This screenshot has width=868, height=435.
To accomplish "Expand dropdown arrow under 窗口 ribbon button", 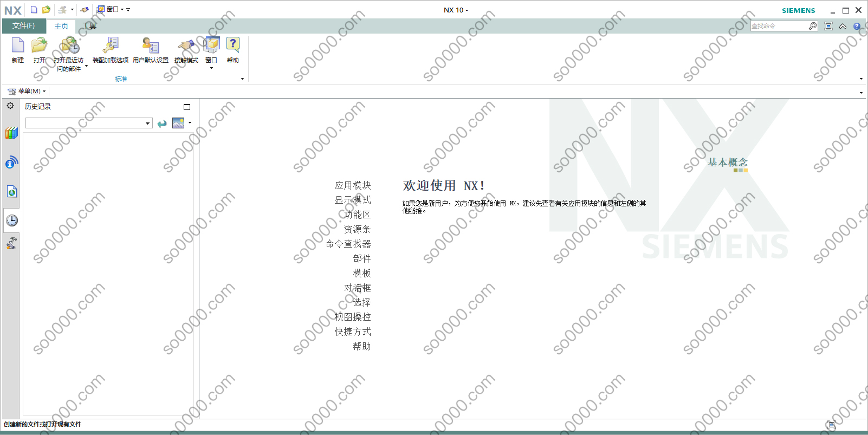I will (x=211, y=68).
